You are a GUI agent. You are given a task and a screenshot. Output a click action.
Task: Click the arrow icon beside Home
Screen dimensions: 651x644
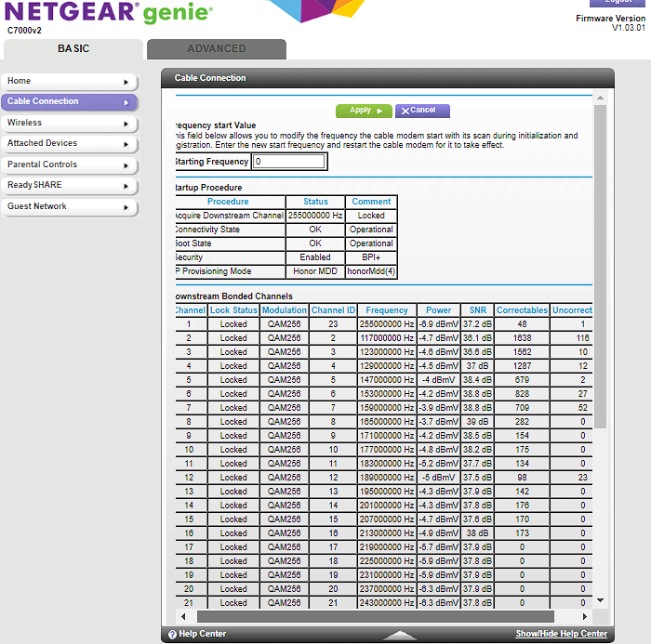[126, 82]
